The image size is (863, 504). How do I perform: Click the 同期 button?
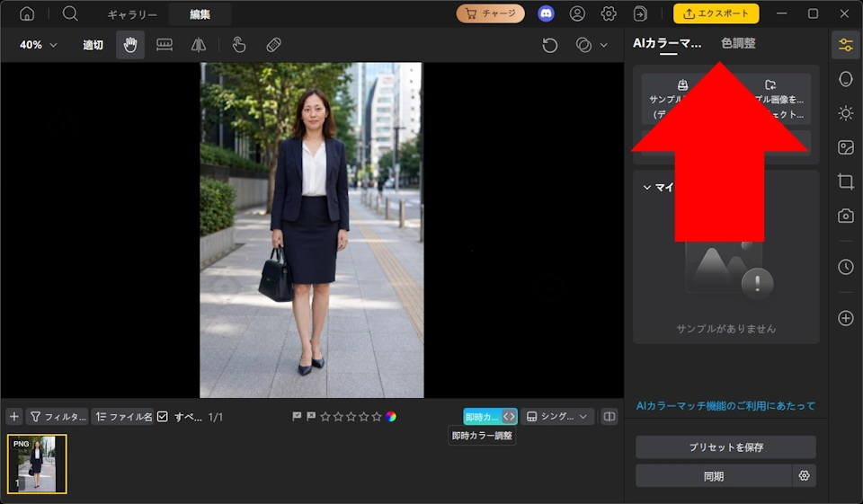click(713, 476)
